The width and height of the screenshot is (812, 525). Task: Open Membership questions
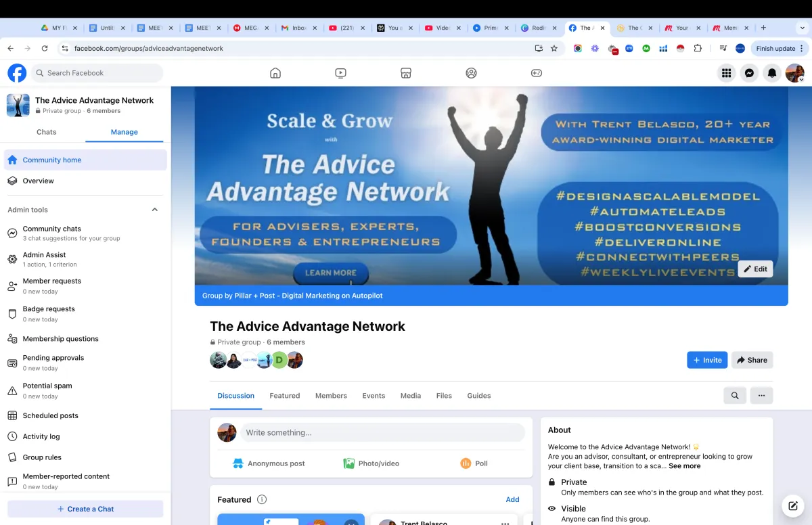[x=85, y=339]
